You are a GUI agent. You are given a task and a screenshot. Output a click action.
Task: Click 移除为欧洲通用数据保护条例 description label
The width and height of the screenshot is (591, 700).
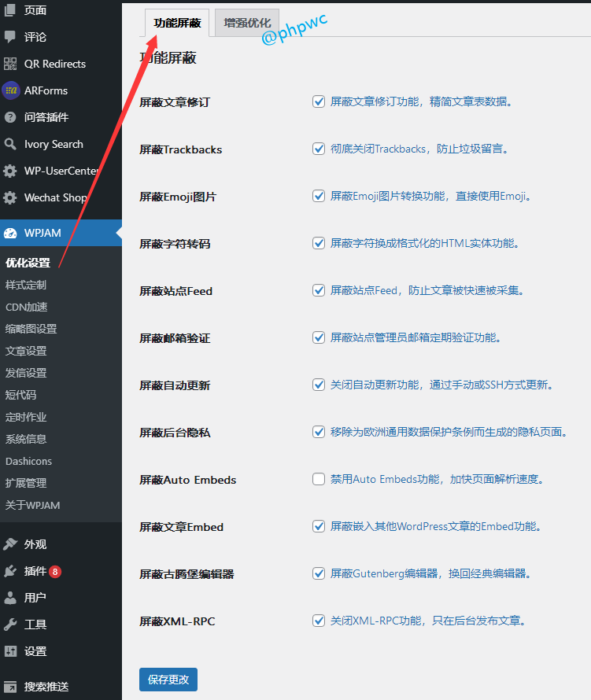(x=449, y=432)
